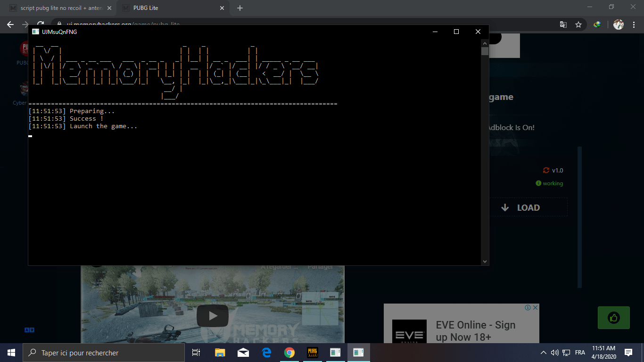Click the FRA language indicator
This screenshot has width=644, height=362.
tap(580, 353)
